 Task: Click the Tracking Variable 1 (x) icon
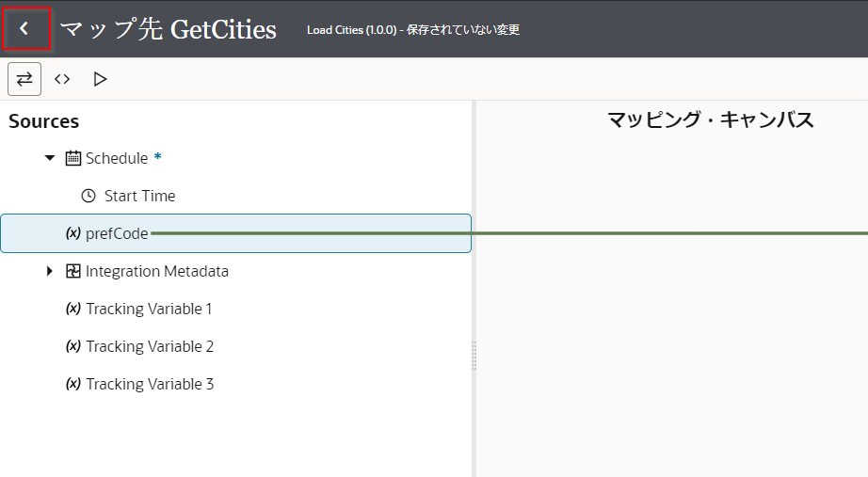click(x=73, y=309)
